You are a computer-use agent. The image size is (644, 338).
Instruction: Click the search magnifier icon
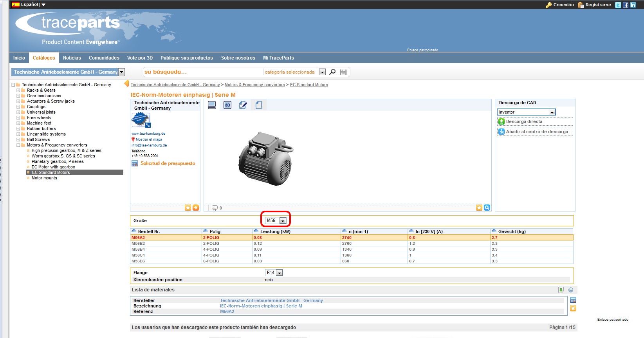point(332,72)
